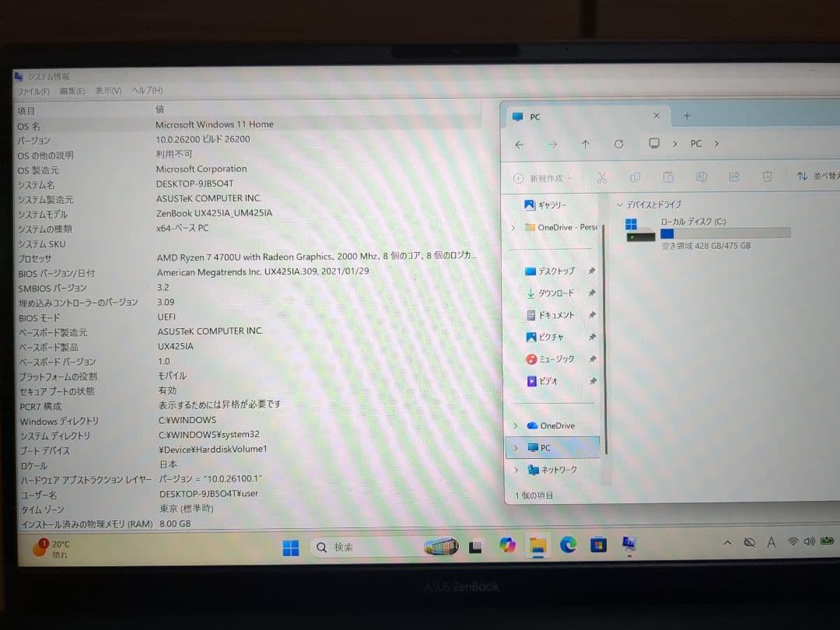Expand the OneDrive tree node
Screen dimensions: 840x630
[516, 426]
